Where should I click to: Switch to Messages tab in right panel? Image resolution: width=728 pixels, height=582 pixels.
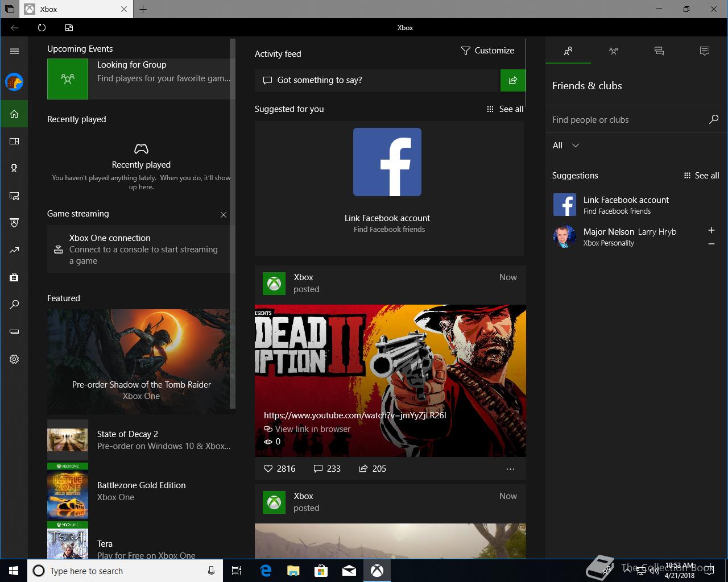tap(659, 51)
